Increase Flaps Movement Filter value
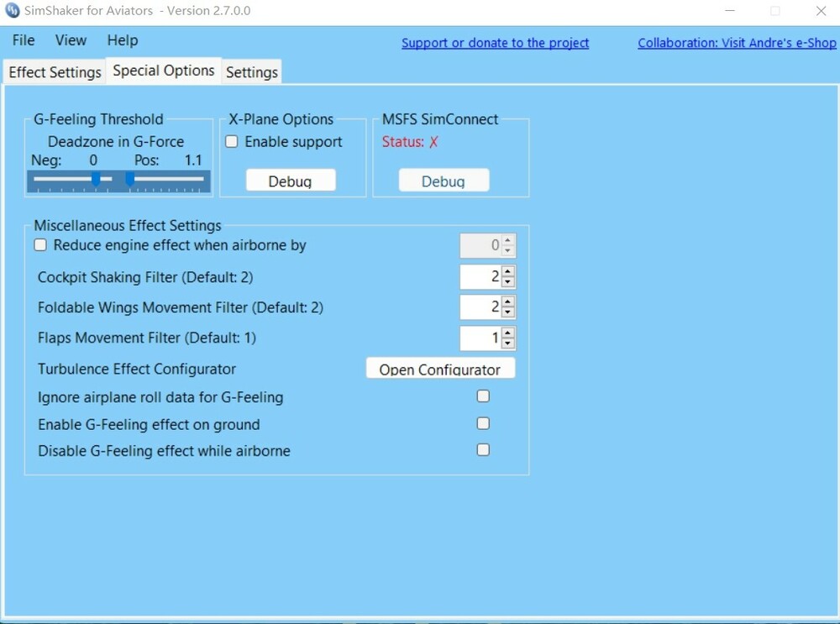Image resolution: width=840 pixels, height=624 pixels. coord(508,333)
